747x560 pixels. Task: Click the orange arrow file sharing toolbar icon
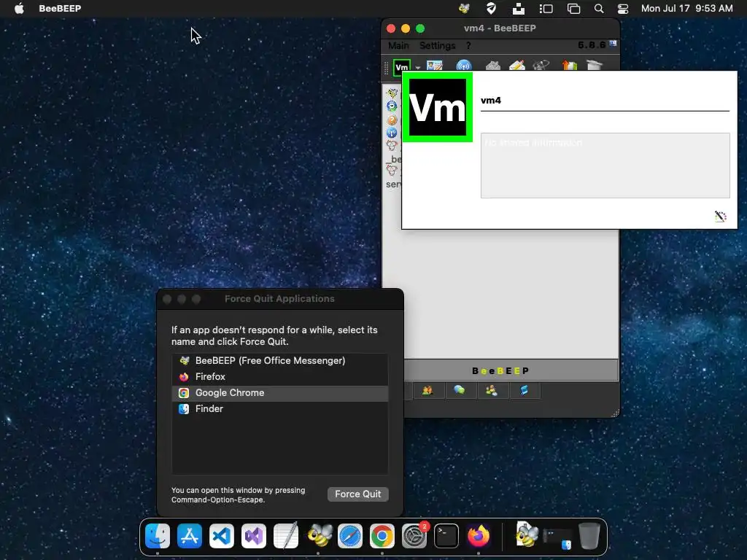click(569, 65)
